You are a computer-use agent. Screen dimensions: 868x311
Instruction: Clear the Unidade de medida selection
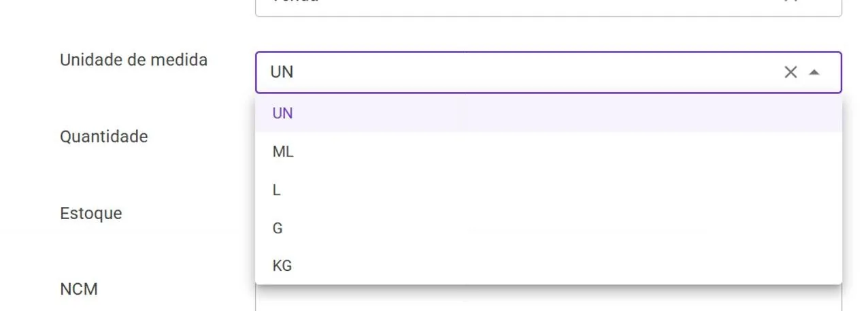[790, 72]
